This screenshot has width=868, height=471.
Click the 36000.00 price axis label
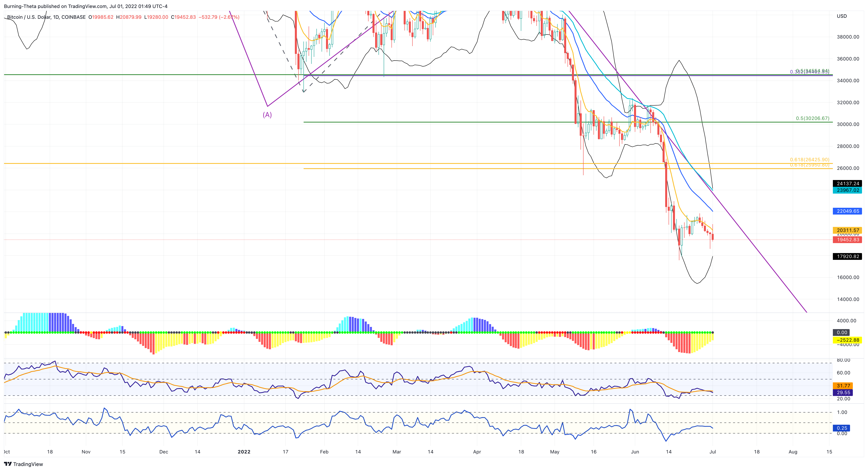pos(848,59)
